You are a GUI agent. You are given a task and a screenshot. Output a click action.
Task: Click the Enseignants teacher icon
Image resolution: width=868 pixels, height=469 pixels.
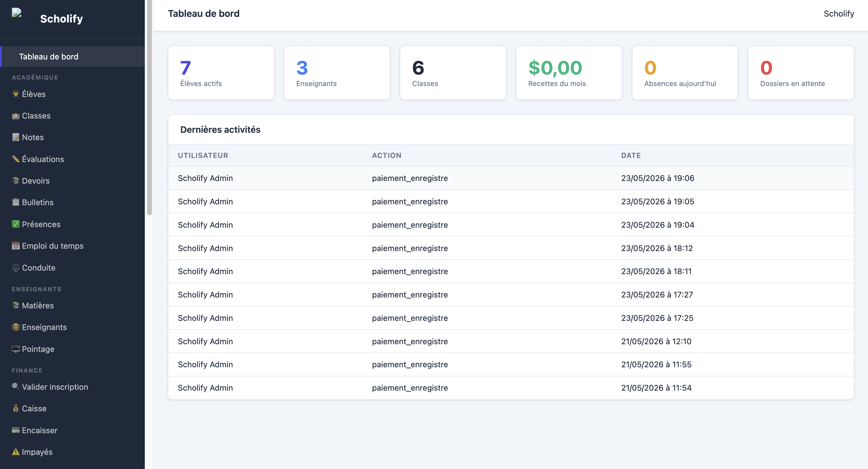[15, 327]
